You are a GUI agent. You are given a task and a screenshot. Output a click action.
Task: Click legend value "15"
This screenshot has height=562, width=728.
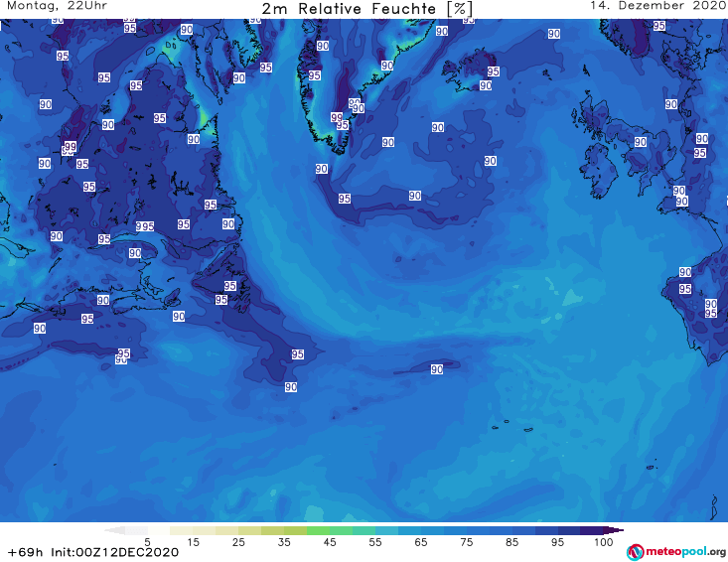(193, 542)
